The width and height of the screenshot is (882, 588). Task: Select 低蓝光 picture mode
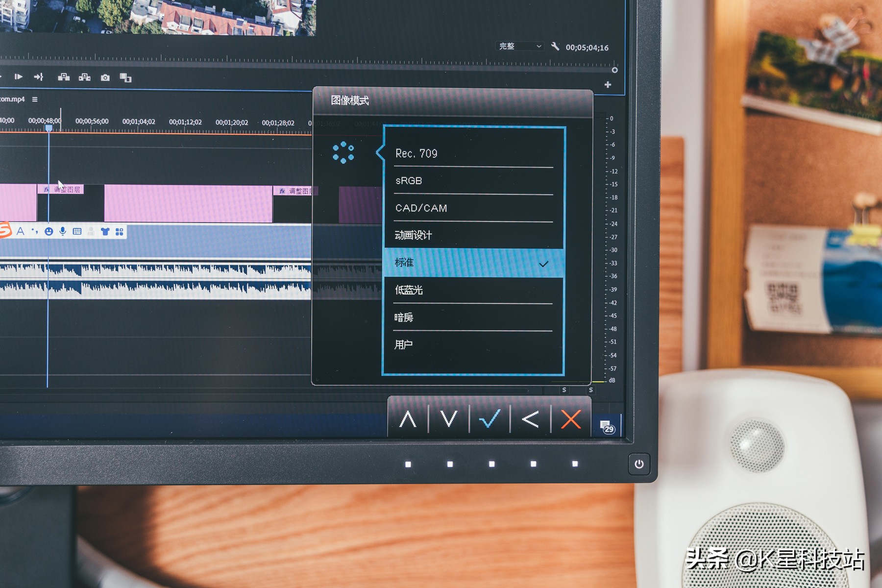pyautogui.click(x=473, y=291)
